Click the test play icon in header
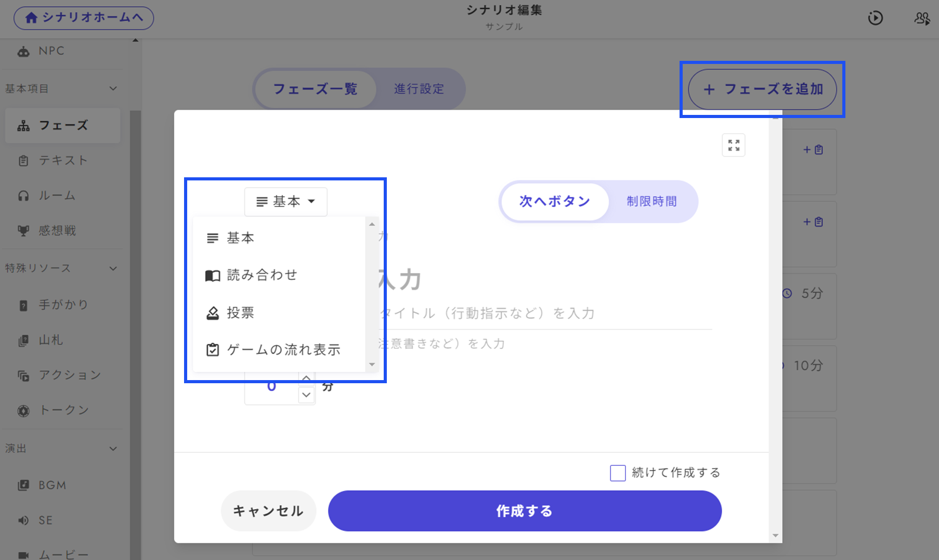Screen dimensions: 939x560 coord(875,18)
